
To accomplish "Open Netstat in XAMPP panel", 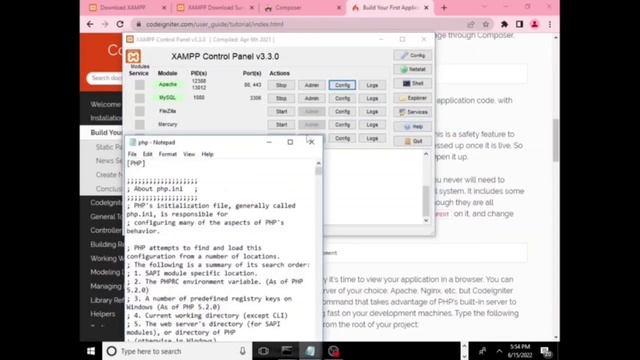I will (x=413, y=69).
